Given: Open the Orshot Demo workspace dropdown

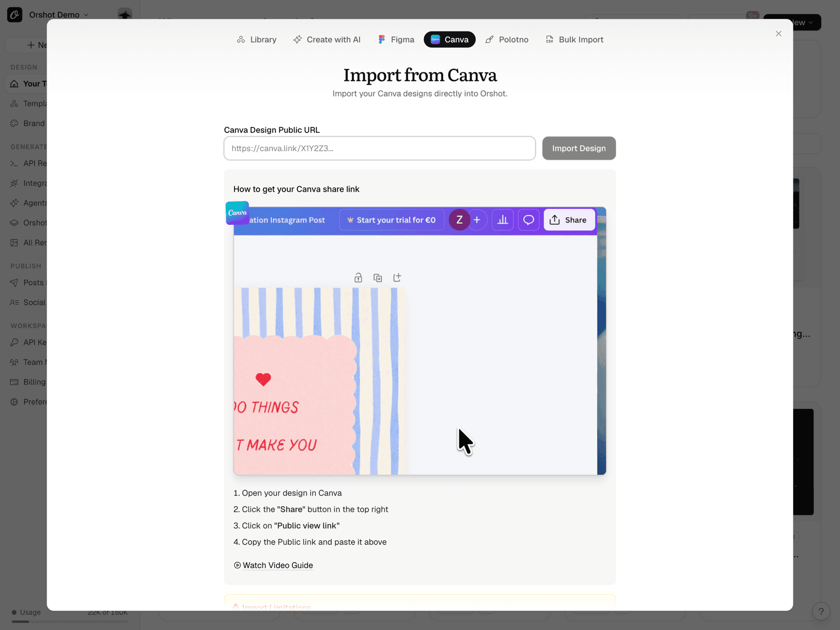Looking at the screenshot, I should click(59, 15).
